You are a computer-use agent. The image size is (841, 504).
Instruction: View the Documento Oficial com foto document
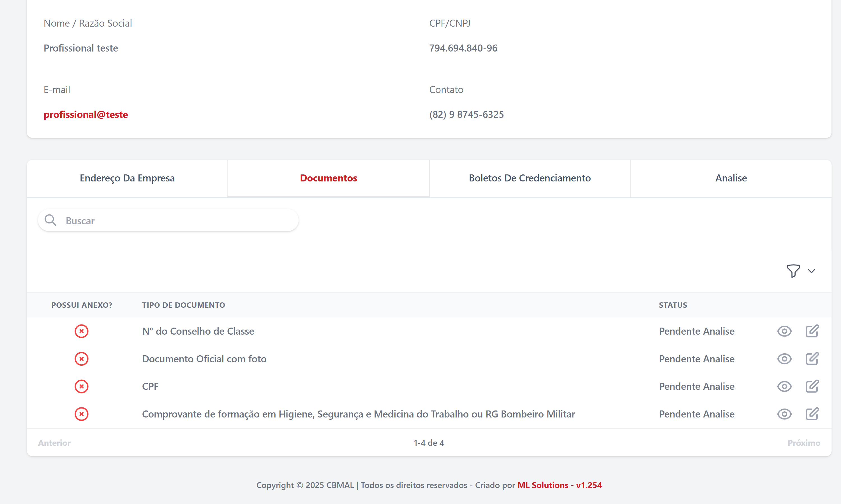pos(784,359)
